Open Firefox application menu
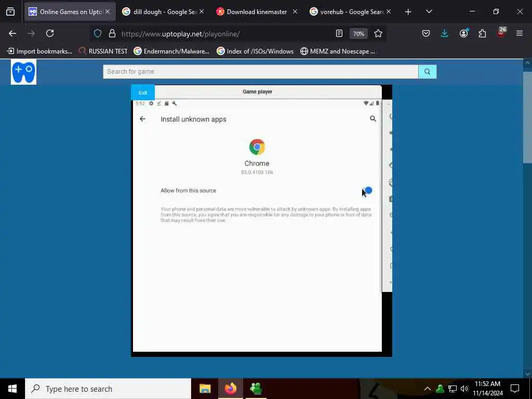The width and height of the screenshot is (532, 399). click(520, 33)
